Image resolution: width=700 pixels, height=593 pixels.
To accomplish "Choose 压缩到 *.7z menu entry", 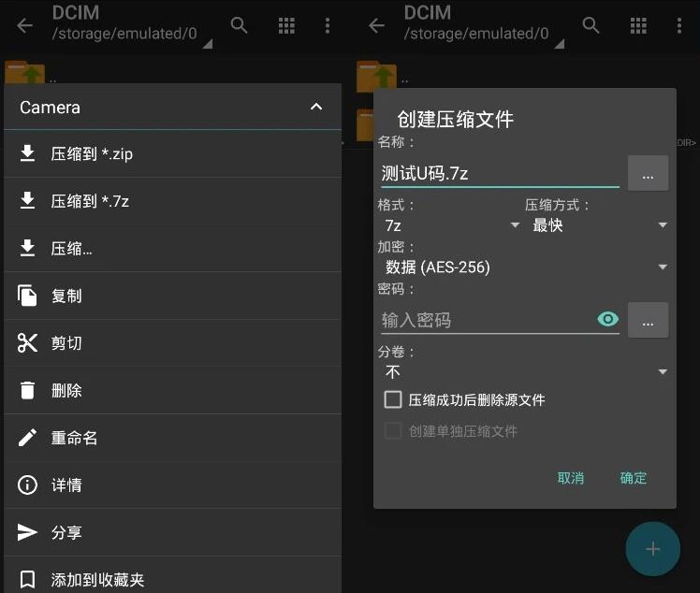I will (x=90, y=201).
